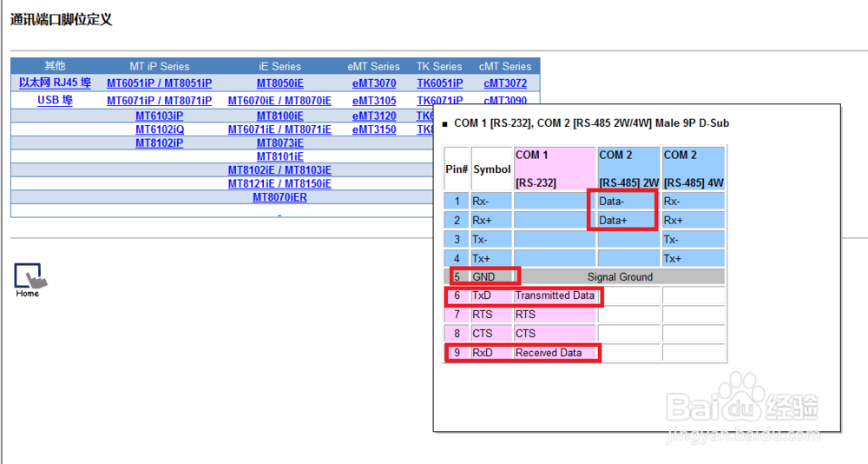Open the MT8070iER link
The height and width of the screenshot is (464, 868).
(x=279, y=196)
